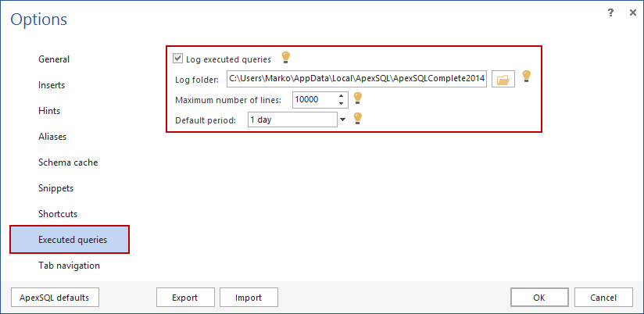This screenshot has height=314, width=644.
Task: Decrease the maximum number of lines value
Action: pyautogui.click(x=341, y=103)
